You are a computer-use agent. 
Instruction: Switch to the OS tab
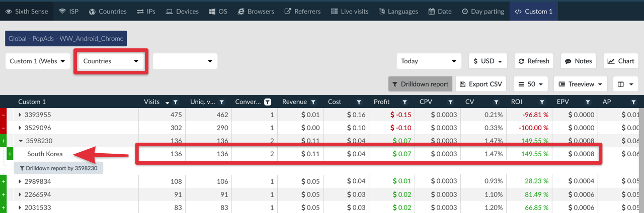point(218,11)
